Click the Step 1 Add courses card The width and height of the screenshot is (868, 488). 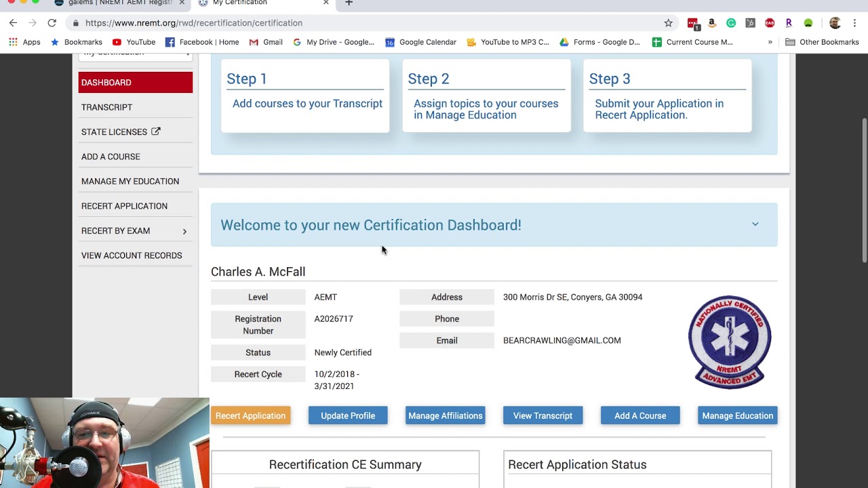(305, 96)
